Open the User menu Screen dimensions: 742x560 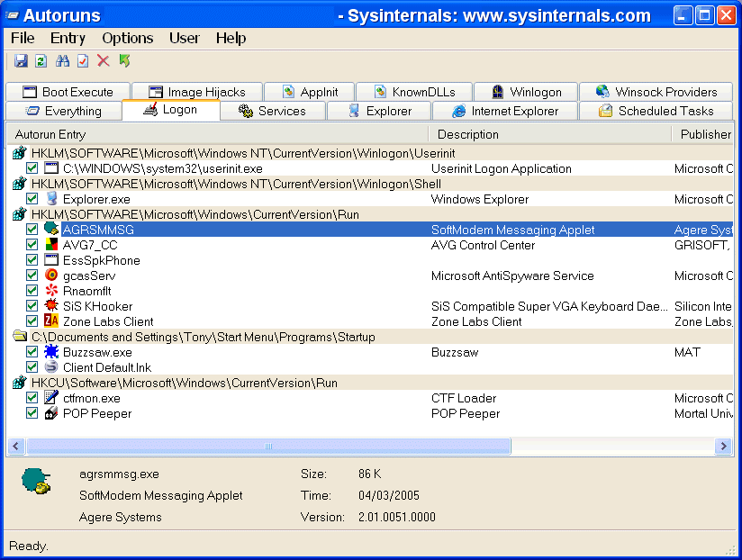[184, 38]
